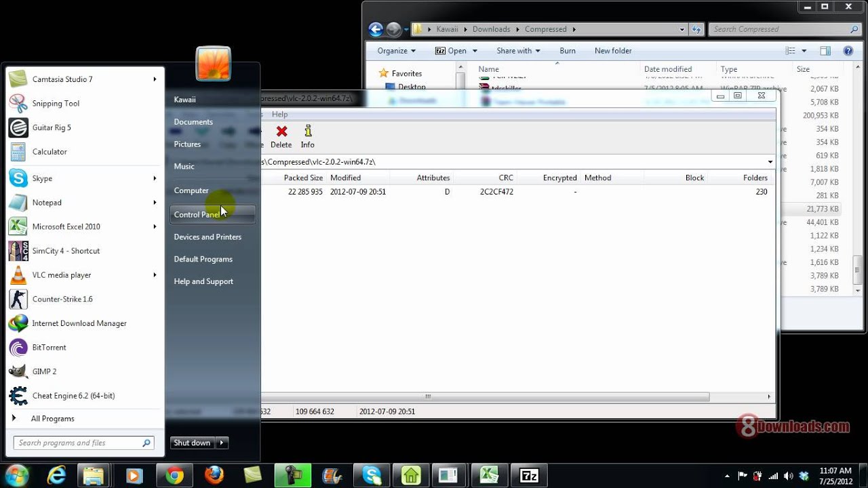This screenshot has height=488, width=868.
Task: Click the 7z icon on the taskbar
Action: pos(529,476)
